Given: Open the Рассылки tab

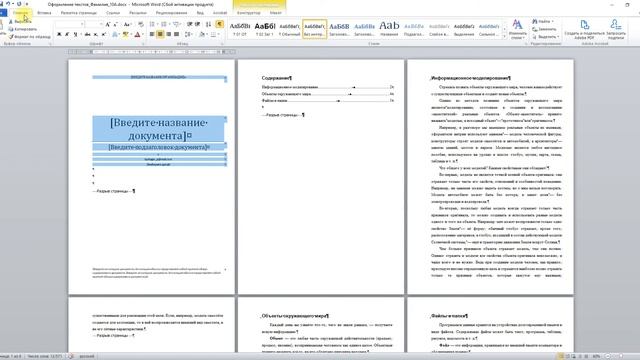Looking at the screenshot, I should [138, 13].
